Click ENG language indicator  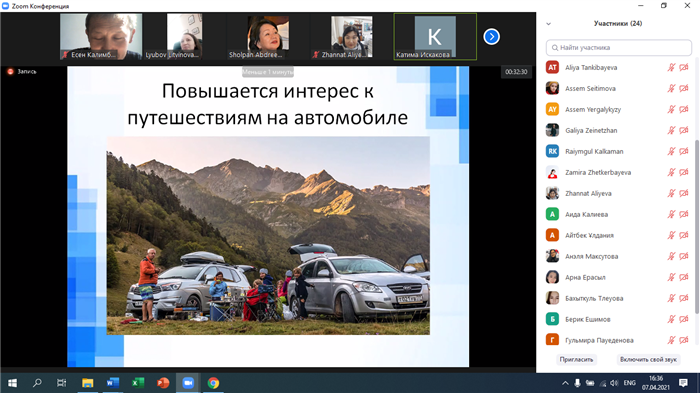pos(629,383)
